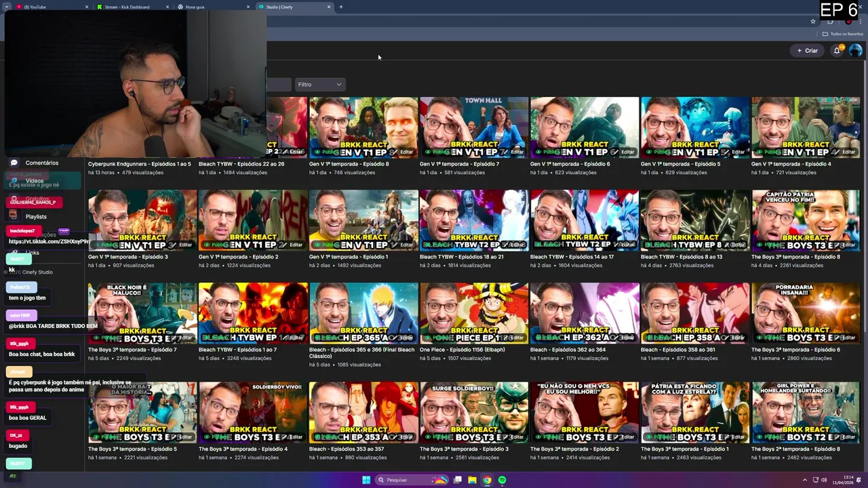The height and width of the screenshot is (488, 868).
Task: Open Spotify from the taskbar
Action: coord(502,480)
